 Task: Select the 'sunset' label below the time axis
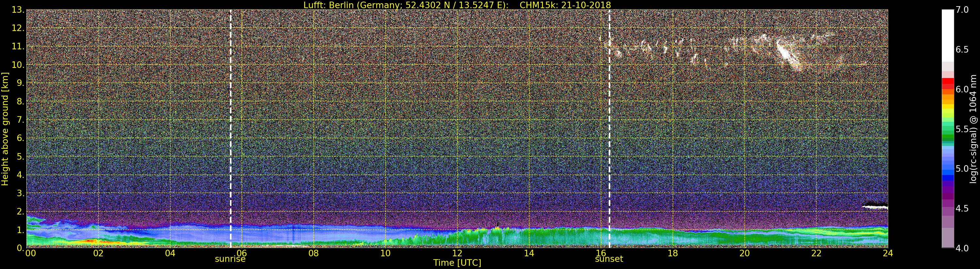609,259
